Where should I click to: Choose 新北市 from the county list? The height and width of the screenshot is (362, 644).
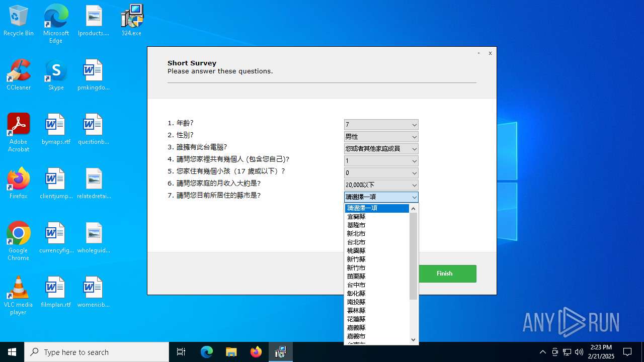[377, 234]
